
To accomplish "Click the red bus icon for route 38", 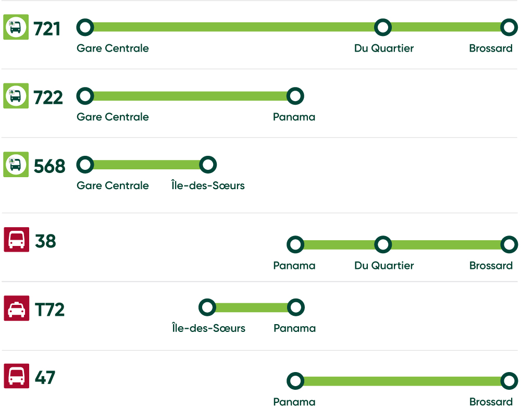I will point(17,240).
